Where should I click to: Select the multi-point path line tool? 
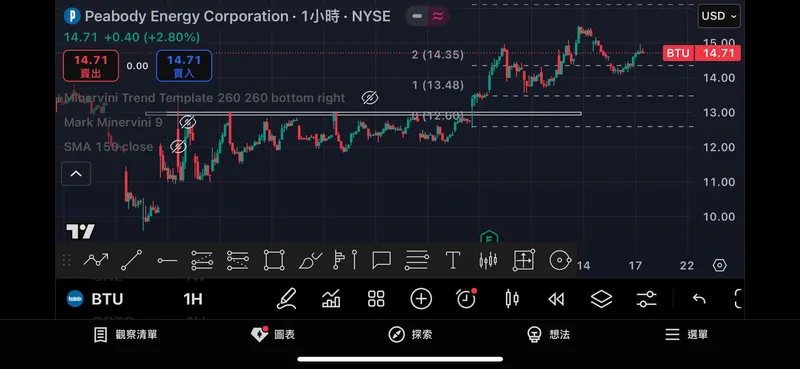(96, 260)
